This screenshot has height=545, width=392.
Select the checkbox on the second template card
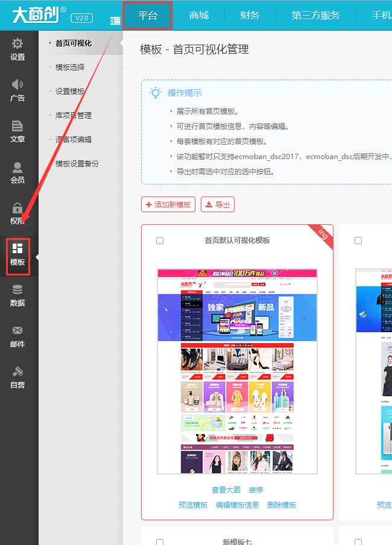tap(358, 241)
